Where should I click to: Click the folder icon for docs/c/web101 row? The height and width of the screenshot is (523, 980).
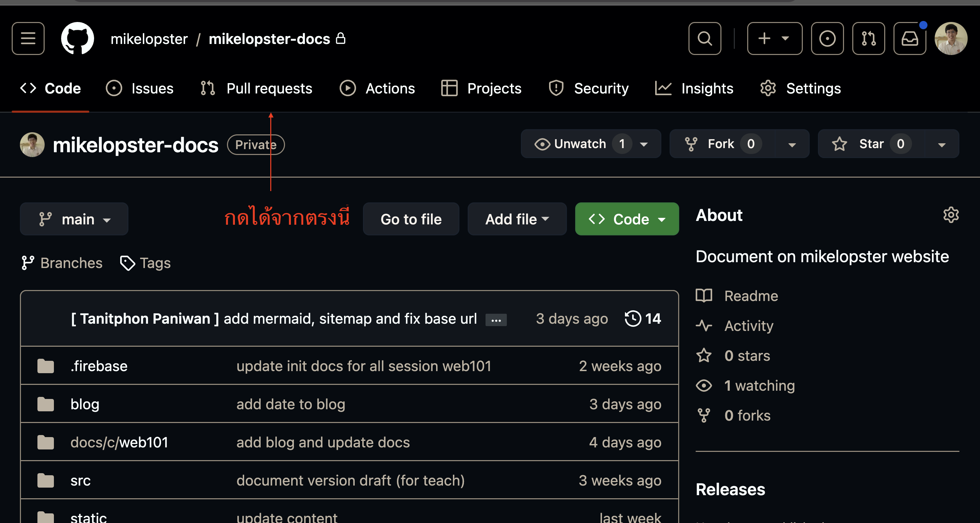[x=46, y=442]
